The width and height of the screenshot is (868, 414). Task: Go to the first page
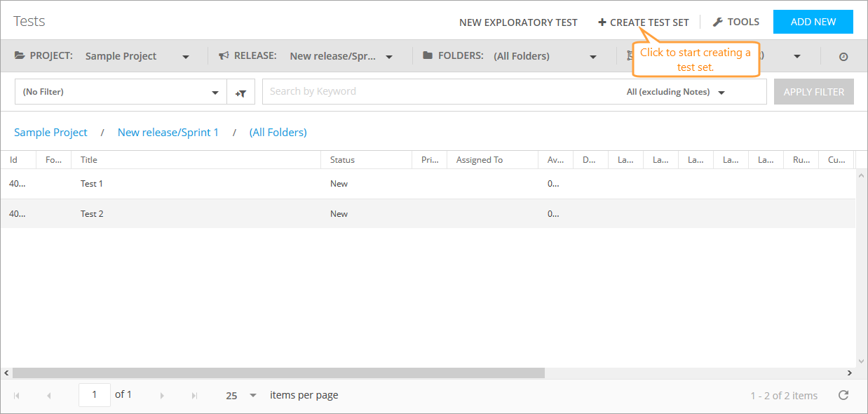17,396
